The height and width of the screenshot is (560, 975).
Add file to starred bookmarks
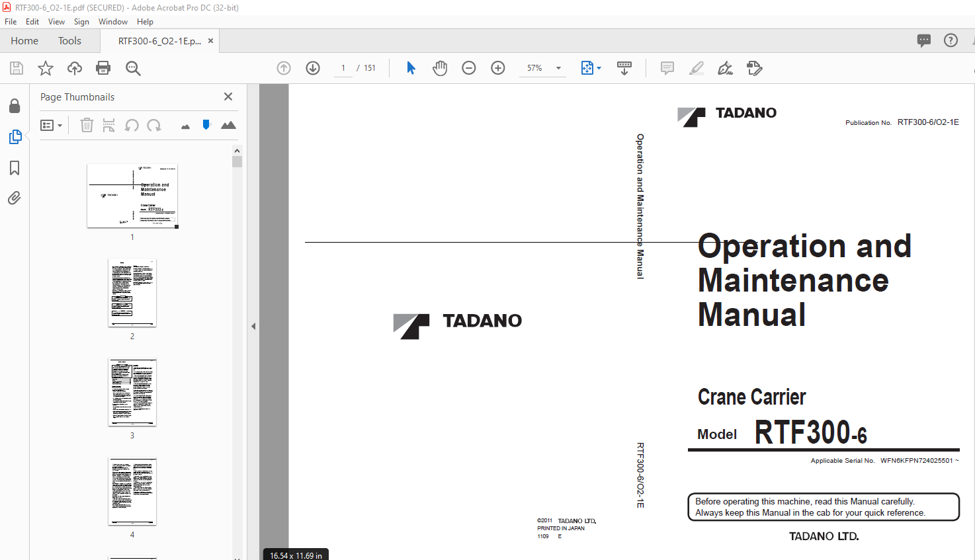coord(46,68)
